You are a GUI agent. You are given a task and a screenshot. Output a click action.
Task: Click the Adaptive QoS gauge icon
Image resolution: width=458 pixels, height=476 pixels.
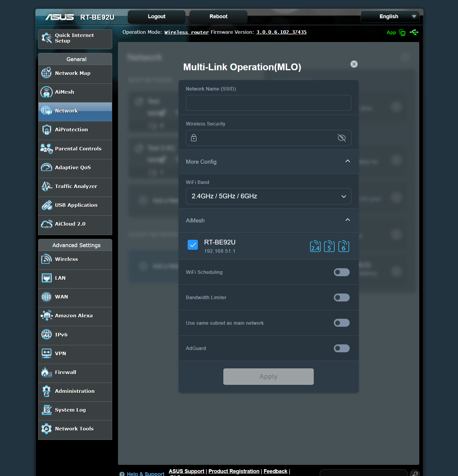[x=46, y=167]
